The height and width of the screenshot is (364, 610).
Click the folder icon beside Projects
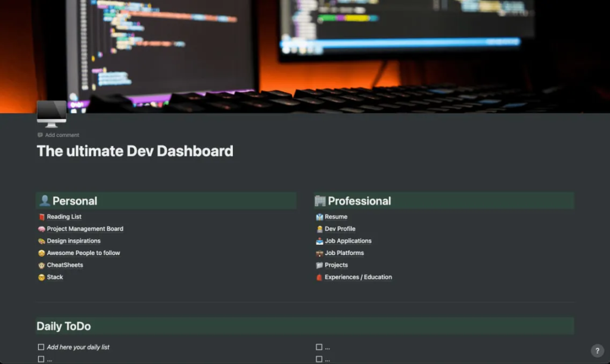point(319,265)
